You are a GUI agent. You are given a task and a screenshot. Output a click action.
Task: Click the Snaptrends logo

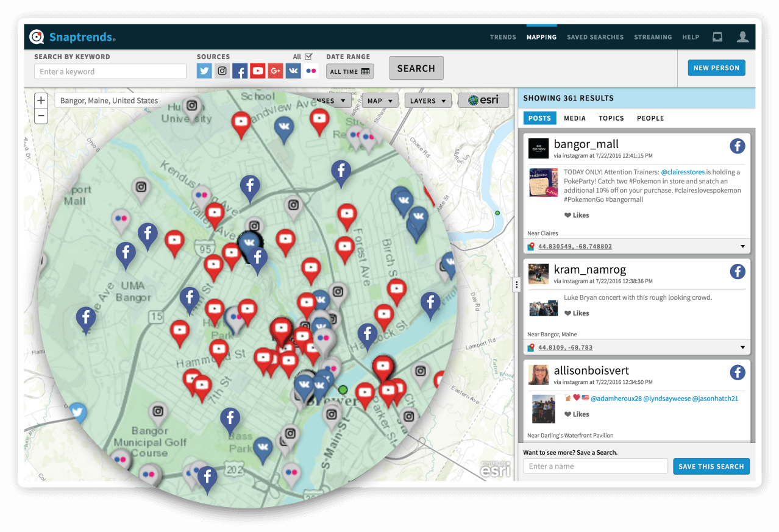[73, 37]
